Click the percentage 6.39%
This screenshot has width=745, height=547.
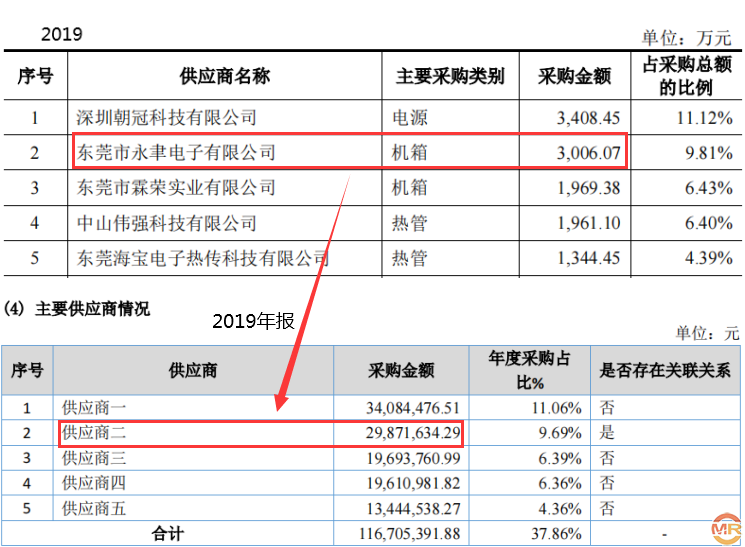click(560, 458)
